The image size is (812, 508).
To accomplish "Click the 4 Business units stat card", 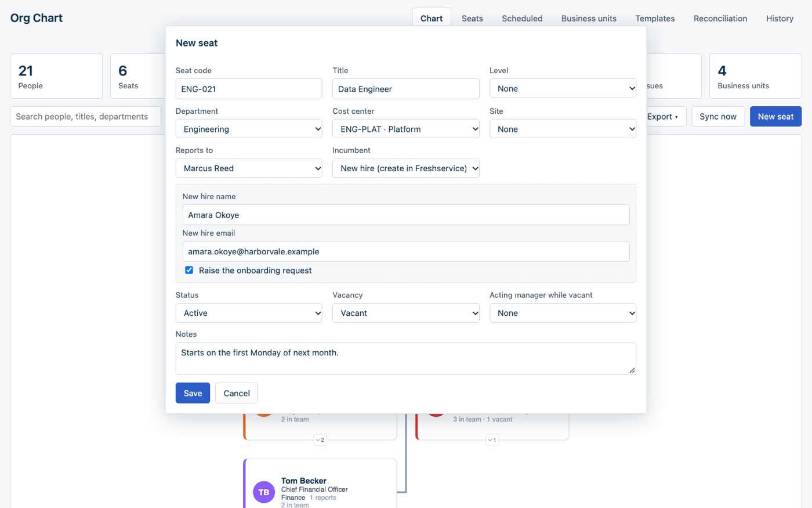I will [x=755, y=76].
